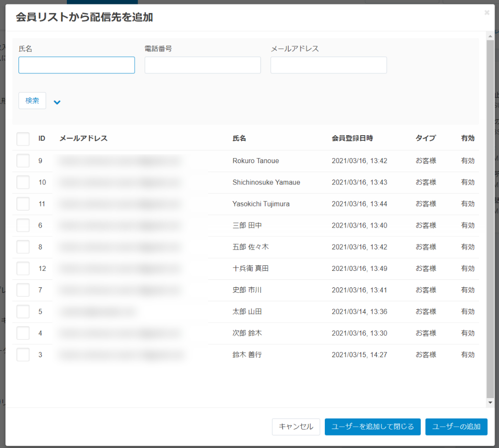499x448 pixels.
Task: Click date 2021/03/16, 13:30
Action: [359, 333]
